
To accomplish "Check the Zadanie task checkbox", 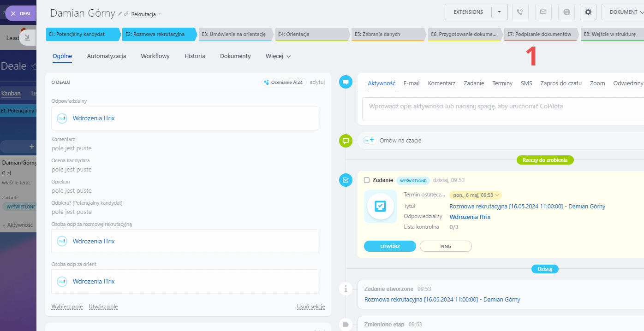I will coord(367,180).
